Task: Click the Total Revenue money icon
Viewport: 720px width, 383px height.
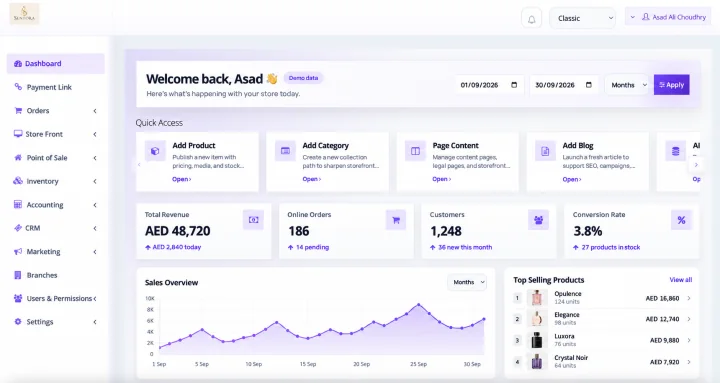Action: [253, 220]
